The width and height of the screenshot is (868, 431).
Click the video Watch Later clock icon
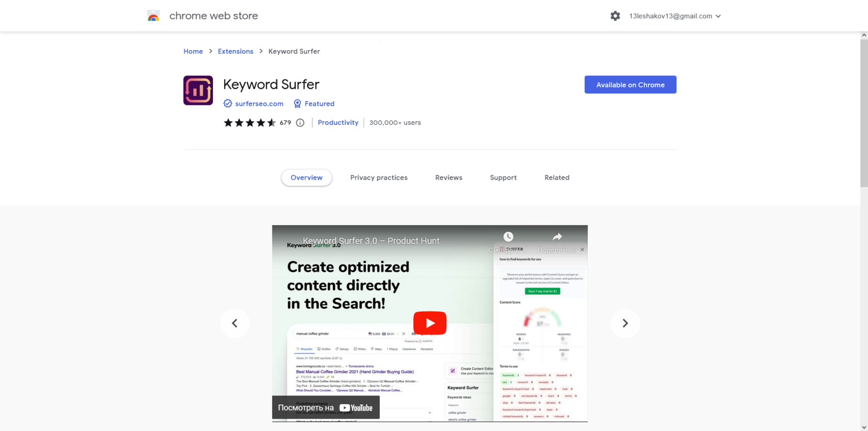[508, 237]
